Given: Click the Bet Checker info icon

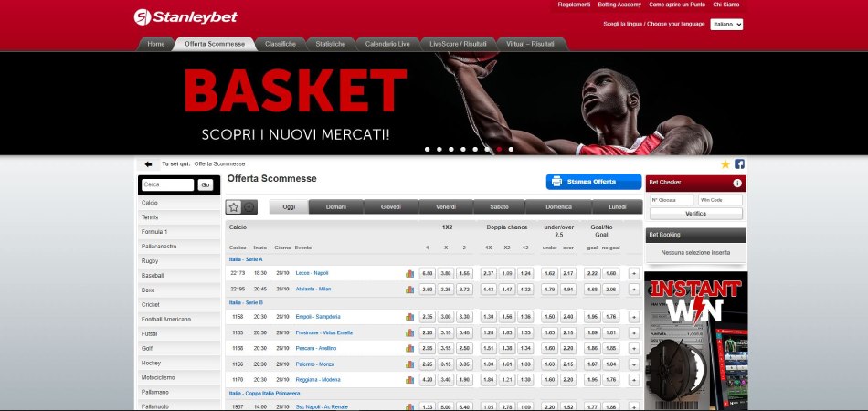Looking at the screenshot, I should click(737, 184).
